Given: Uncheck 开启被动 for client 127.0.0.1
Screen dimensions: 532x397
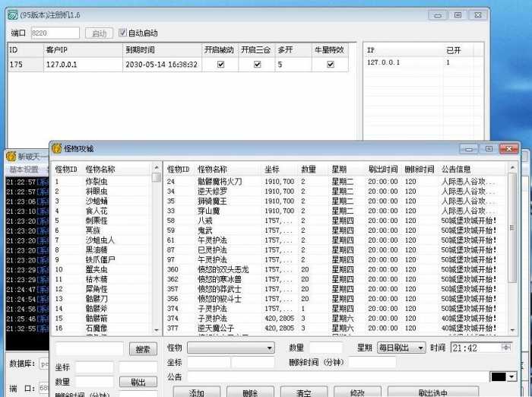Looking at the screenshot, I should tap(220, 65).
